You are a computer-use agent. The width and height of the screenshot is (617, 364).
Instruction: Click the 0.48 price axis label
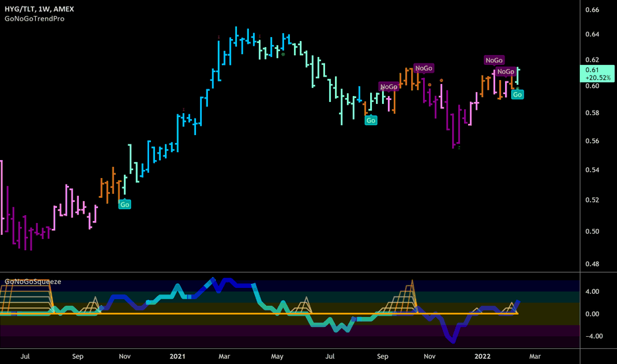[x=593, y=264]
